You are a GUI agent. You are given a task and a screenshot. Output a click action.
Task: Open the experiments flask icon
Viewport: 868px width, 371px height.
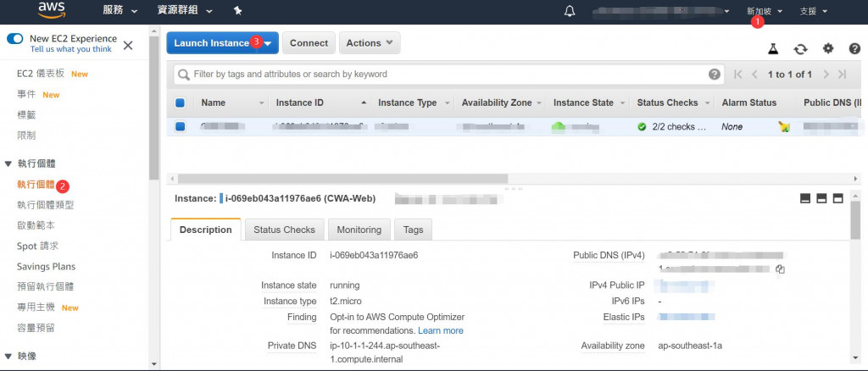coord(772,49)
